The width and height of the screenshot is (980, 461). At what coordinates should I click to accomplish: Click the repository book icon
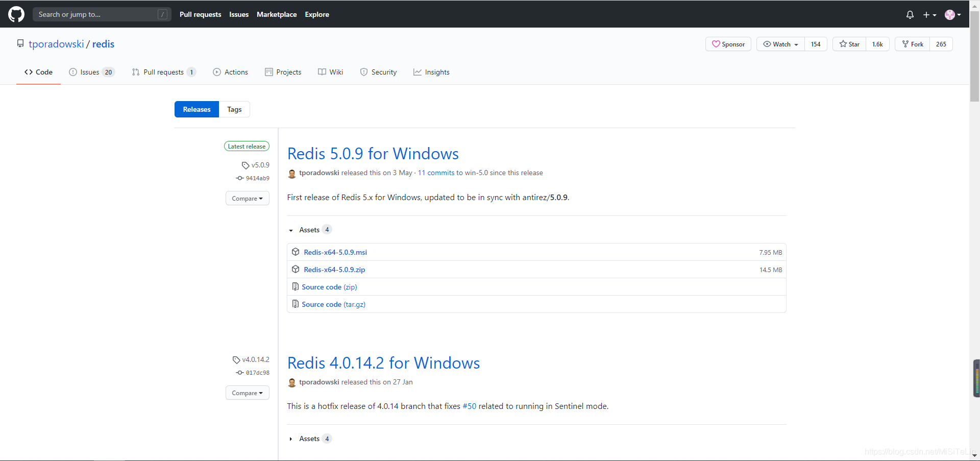point(20,44)
